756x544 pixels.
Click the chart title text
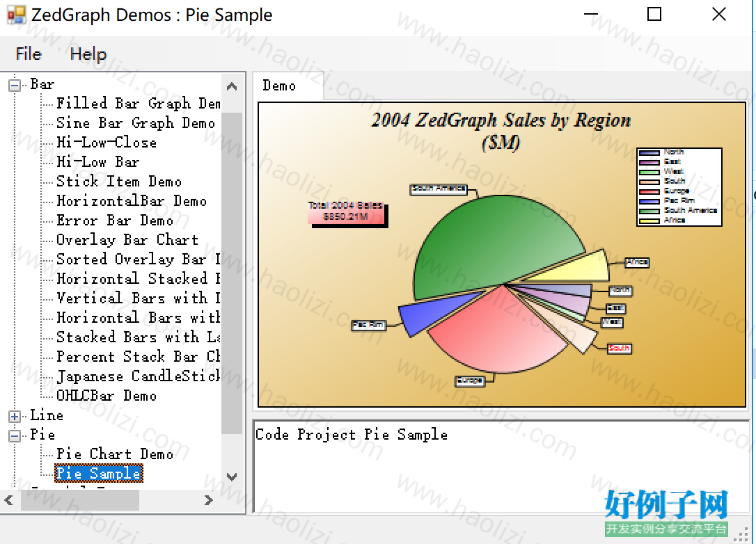pos(501,131)
